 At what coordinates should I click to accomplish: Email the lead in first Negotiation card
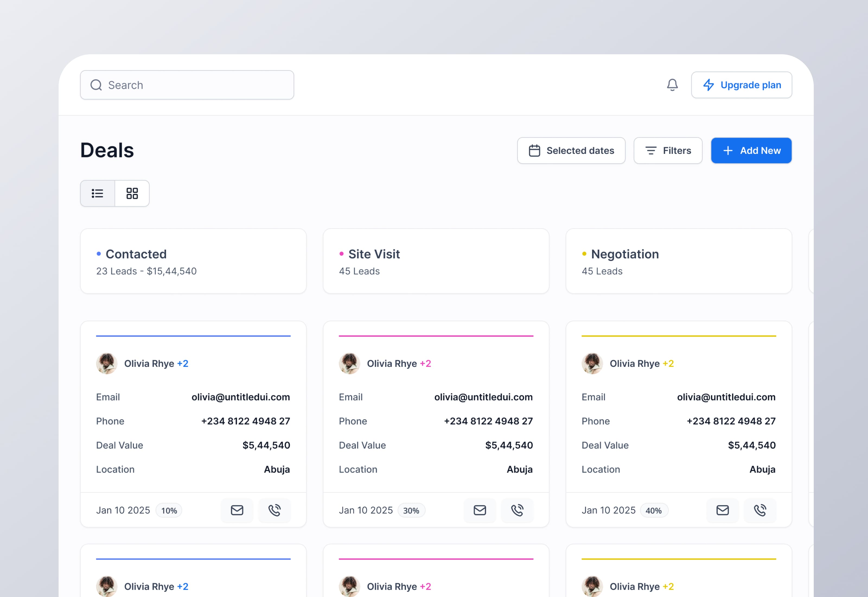coord(722,510)
